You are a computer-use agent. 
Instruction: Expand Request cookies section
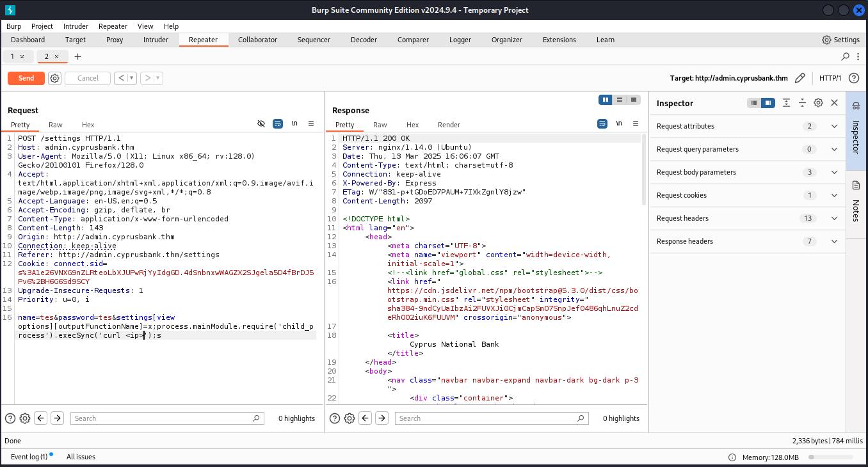coord(747,195)
